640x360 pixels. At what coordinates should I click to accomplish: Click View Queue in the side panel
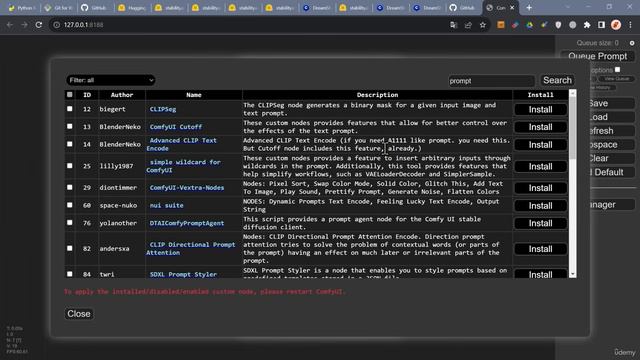pyautogui.click(x=617, y=79)
